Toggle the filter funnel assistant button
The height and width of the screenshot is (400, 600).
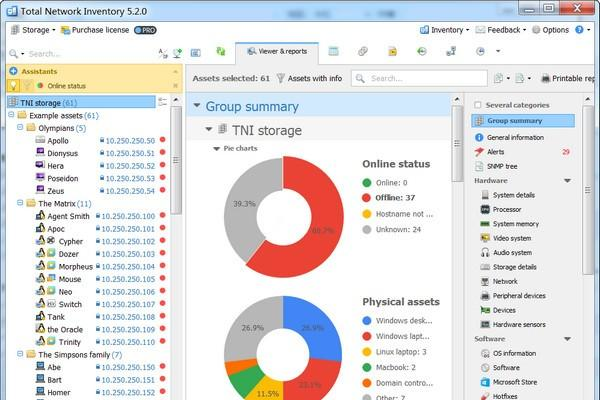[x=27, y=85]
